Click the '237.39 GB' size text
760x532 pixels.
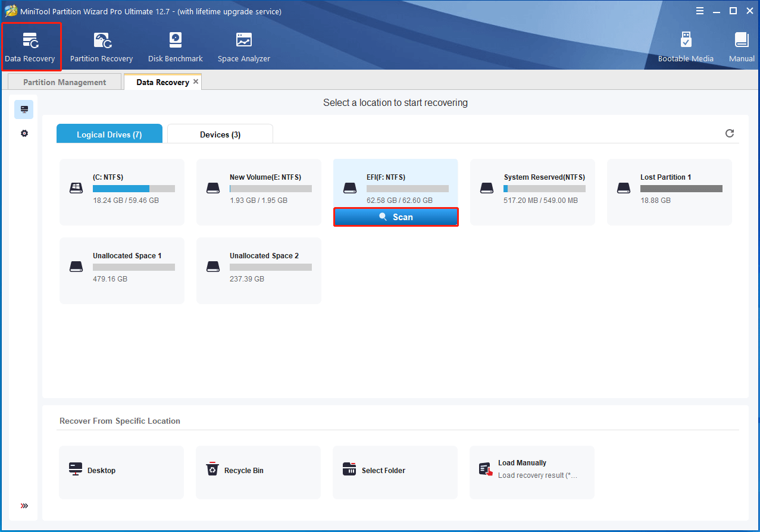coord(247,279)
